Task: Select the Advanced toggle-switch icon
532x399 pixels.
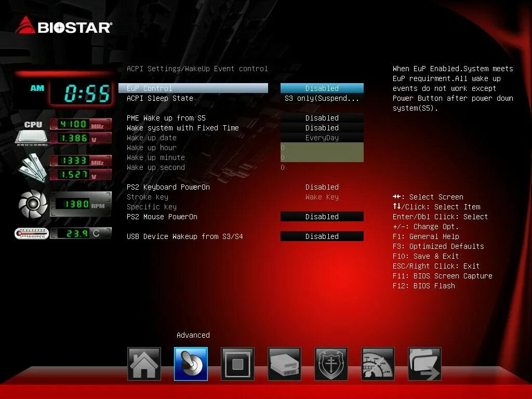Action: click(x=191, y=364)
